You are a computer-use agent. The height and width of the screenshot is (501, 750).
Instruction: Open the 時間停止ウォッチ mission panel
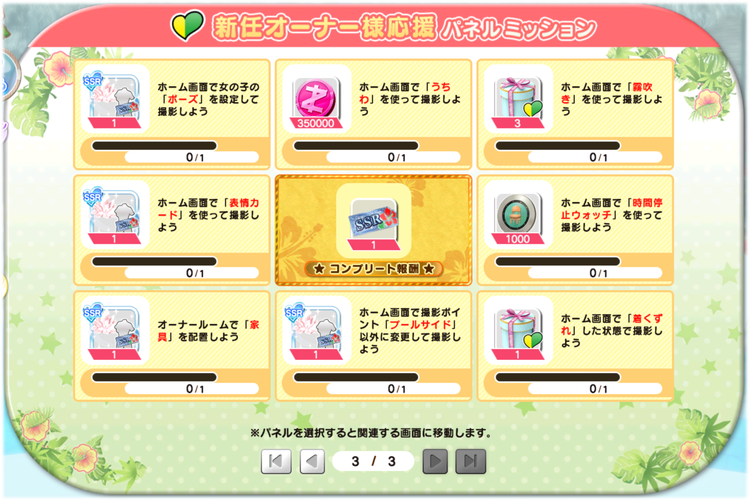coord(575,230)
